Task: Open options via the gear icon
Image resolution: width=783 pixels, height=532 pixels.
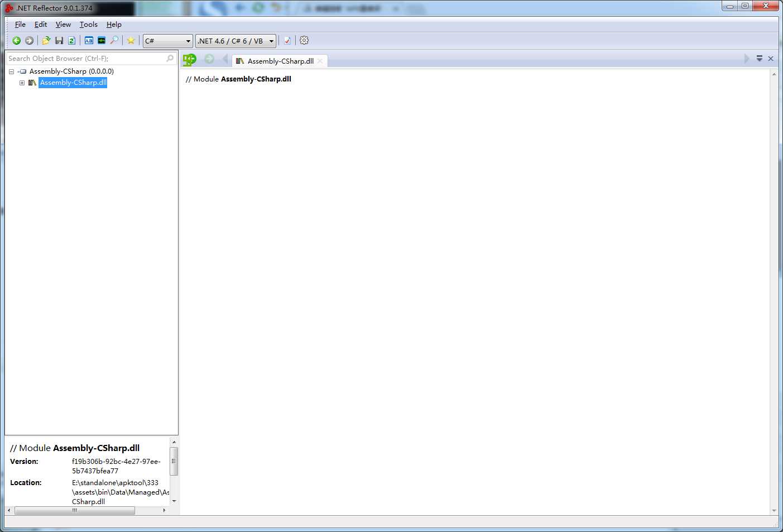Action: click(x=304, y=41)
